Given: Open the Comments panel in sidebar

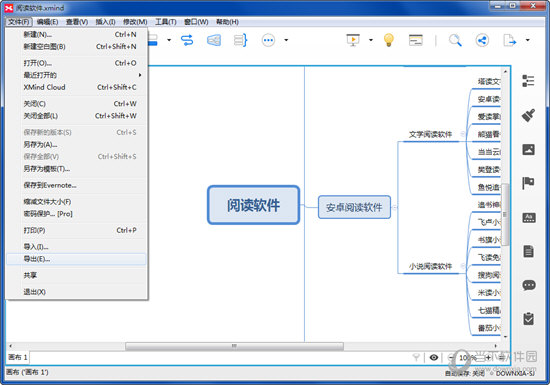Looking at the screenshot, I should point(529,285).
